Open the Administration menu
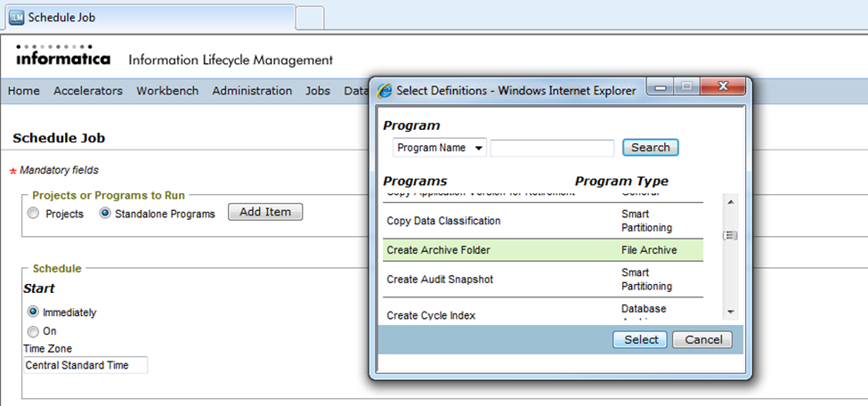The image size is (868, 406). tap(252, 91)
